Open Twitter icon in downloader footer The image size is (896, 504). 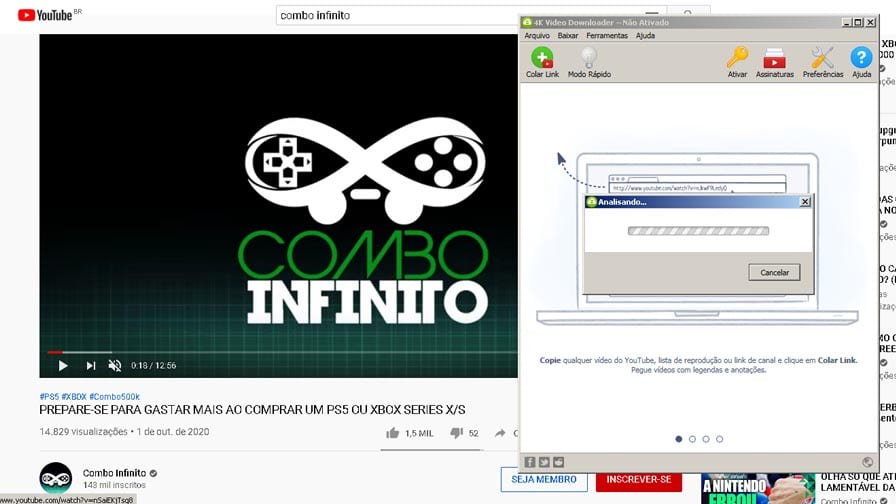tap(544, 462)
